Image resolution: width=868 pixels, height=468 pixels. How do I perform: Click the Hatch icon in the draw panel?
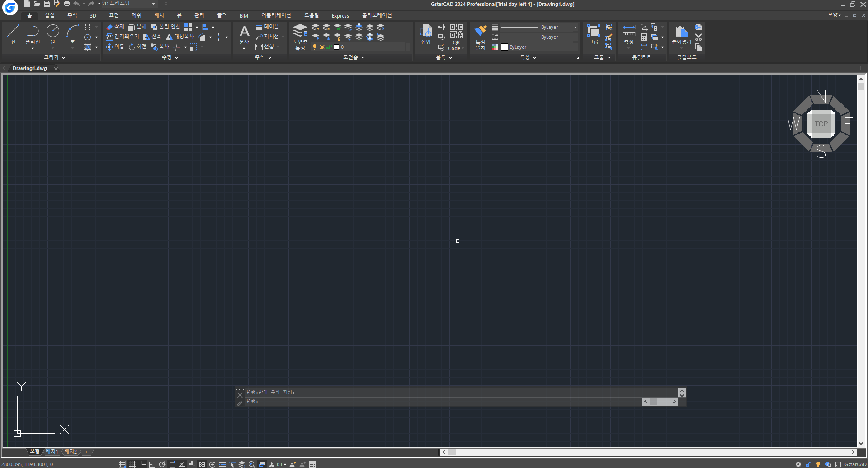[x=88, y=47]
